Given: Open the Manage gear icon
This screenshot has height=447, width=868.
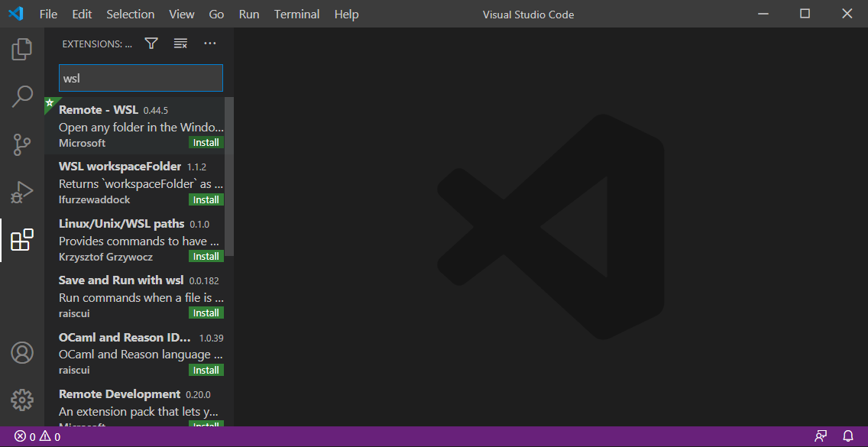Looking at the screenshot, I should tap(22, 399).
